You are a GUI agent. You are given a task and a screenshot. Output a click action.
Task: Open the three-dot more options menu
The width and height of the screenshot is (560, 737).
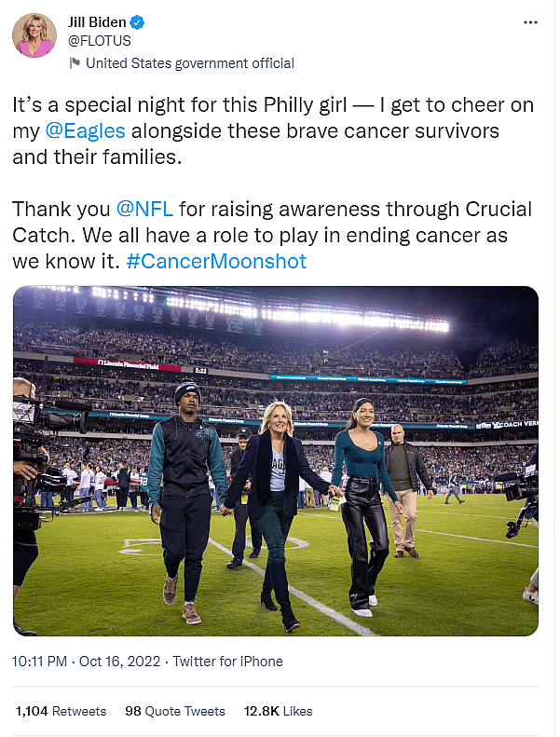[529, 21]
